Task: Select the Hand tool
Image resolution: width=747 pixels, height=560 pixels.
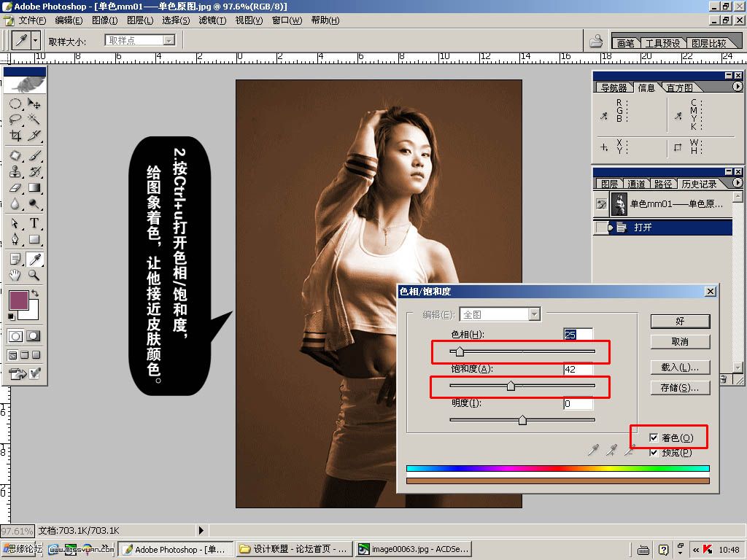Action: click(x=15, y=275)
